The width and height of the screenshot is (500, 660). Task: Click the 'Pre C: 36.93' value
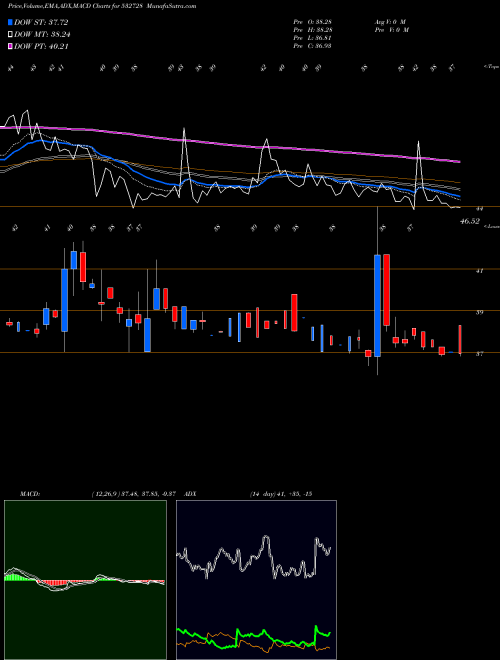click(x=312, y=46)
